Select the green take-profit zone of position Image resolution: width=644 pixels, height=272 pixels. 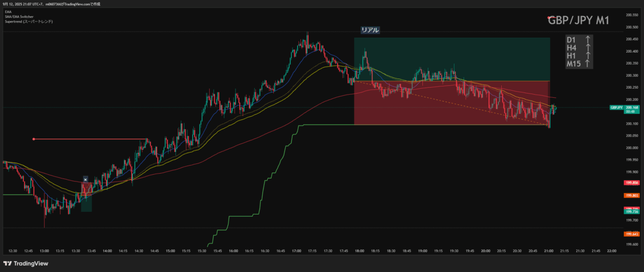coord(452,59)
